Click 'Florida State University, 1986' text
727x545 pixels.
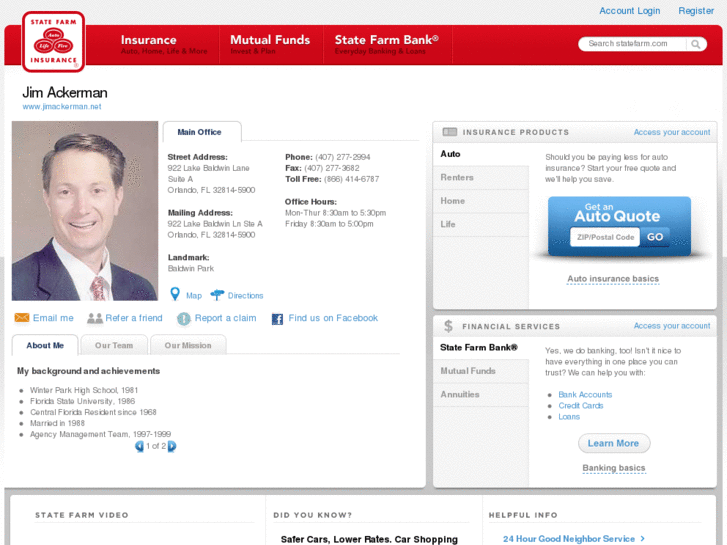pyautogui.click(x=83, y=402)
